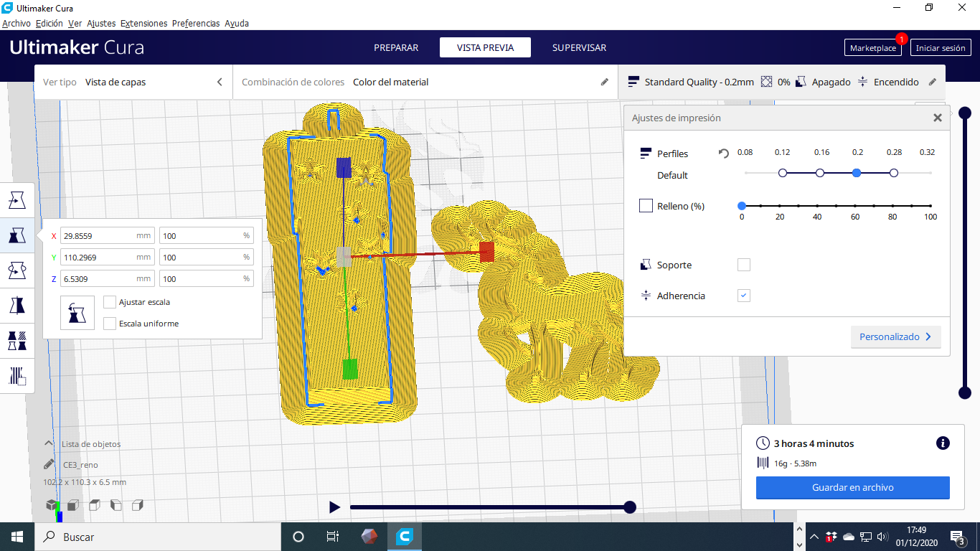Click the Buscar search box in taskbar
This screenshot has width=980, height=551.
[x=158, y=537]
